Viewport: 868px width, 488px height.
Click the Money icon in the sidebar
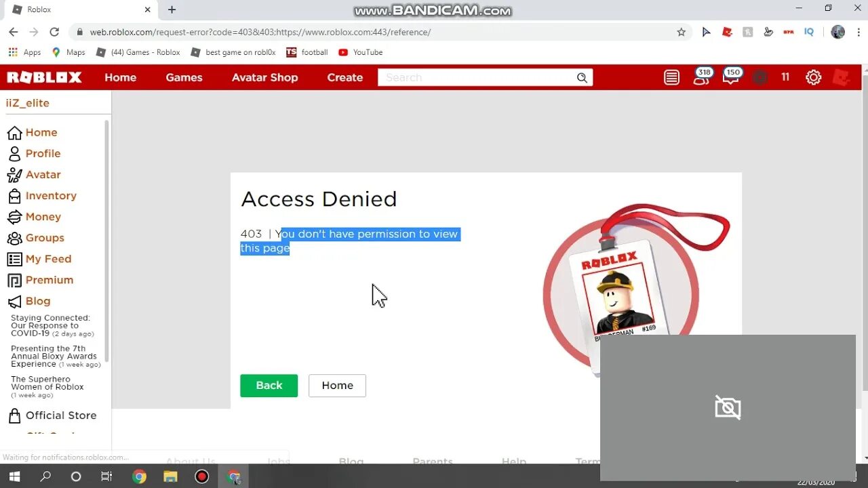(x=14, y=217)
